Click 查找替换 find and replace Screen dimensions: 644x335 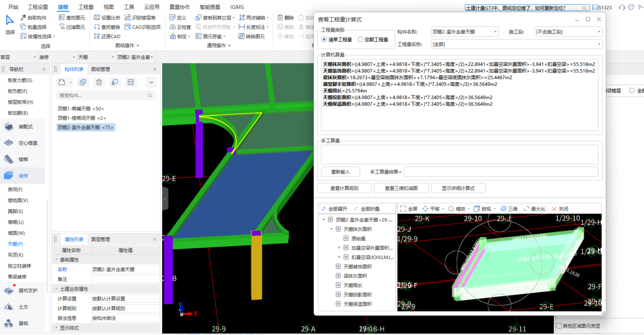pos(107,27)
